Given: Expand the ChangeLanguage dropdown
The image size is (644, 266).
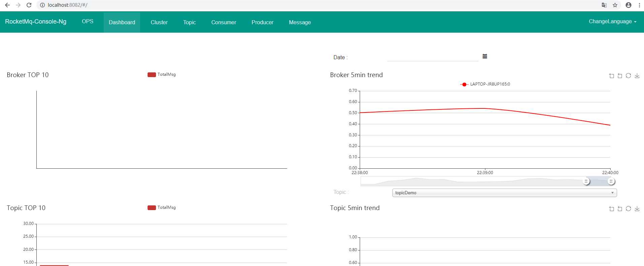Looking at the screenshot, I should (612, 22).
